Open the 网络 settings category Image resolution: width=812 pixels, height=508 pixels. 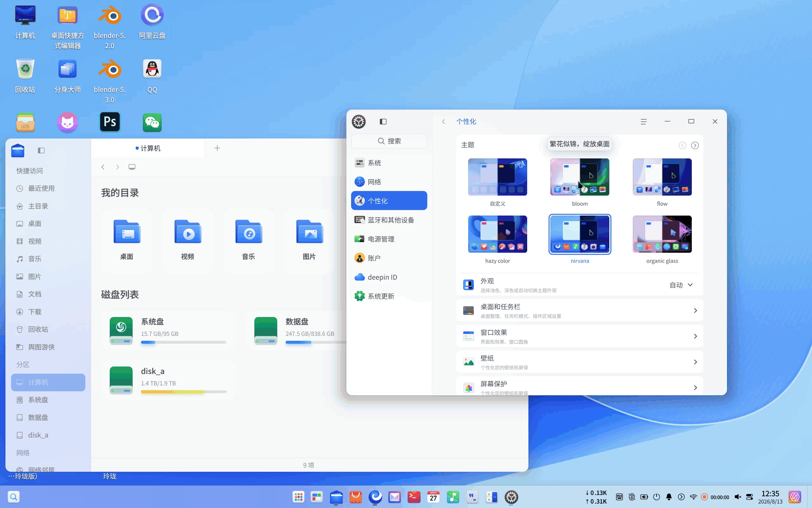point(389,182)
